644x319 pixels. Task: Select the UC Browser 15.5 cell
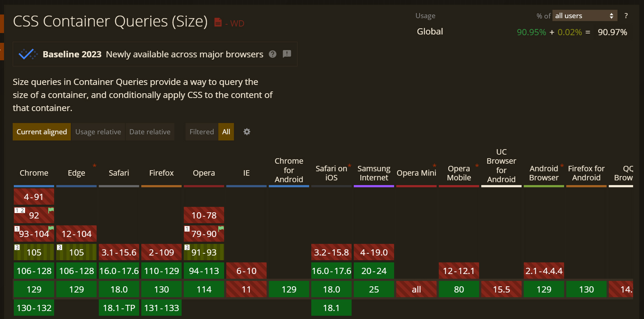click(x=501, y=289)
